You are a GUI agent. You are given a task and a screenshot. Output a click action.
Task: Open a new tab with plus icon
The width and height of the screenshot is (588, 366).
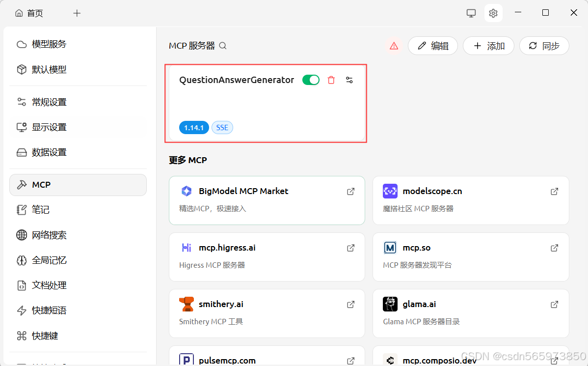point(77,13)
